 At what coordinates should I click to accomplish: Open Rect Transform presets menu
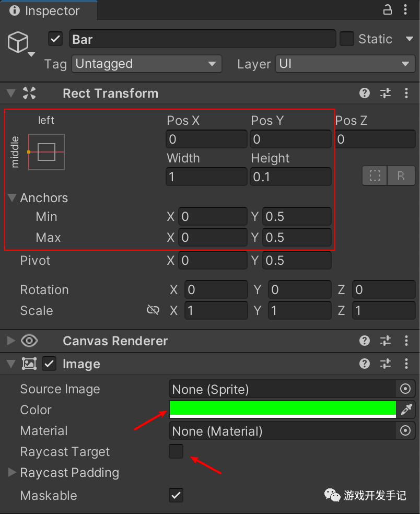[x=386, y=93]
